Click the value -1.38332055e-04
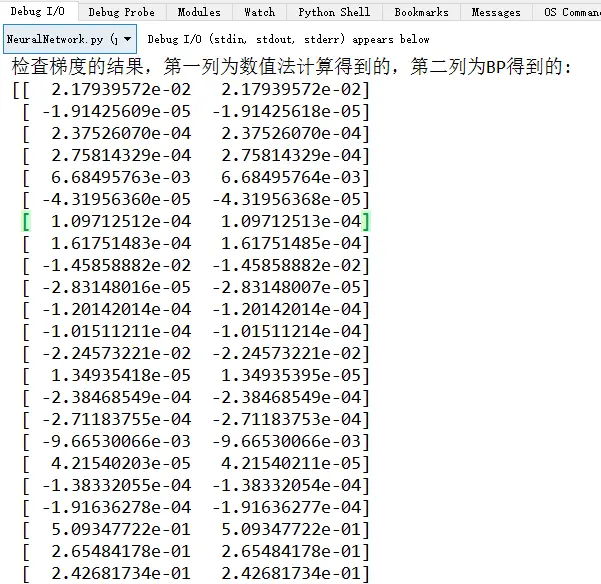Screen dimensions: 601x584 [116, 485]
